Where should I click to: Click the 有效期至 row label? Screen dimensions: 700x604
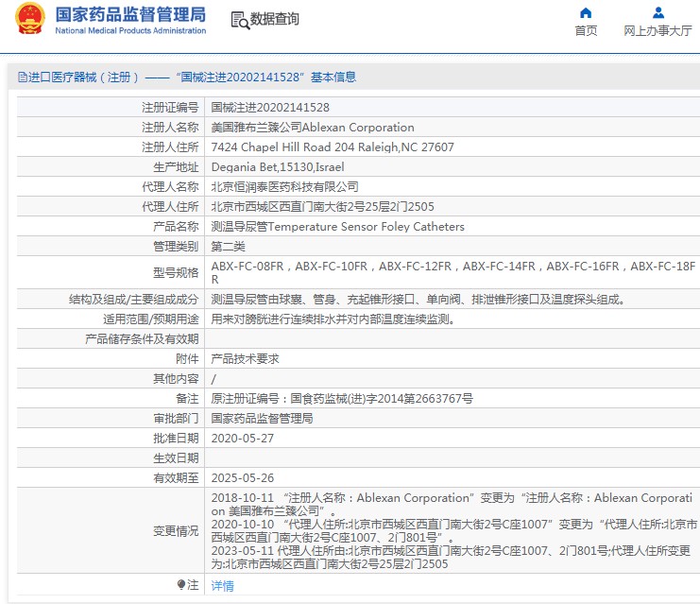point(176,478)
